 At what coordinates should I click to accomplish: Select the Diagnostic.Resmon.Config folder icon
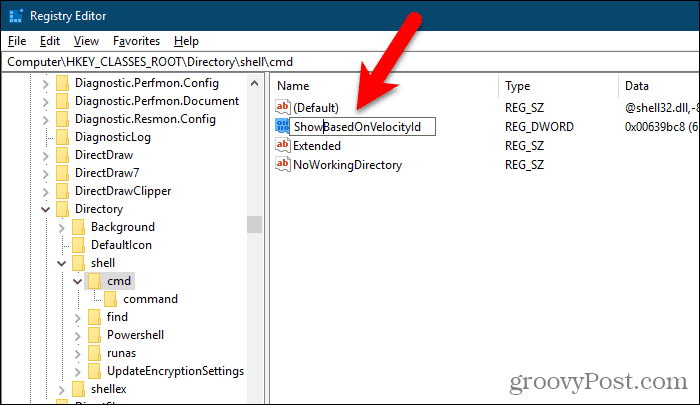pyautogui.click(x=62, y=119)
